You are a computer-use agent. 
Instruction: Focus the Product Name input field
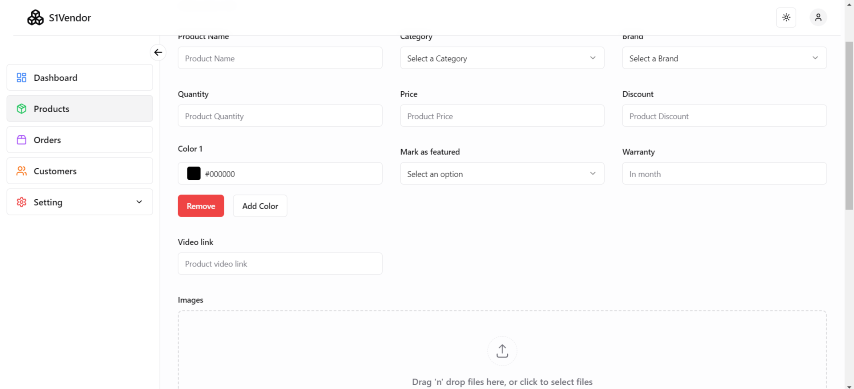[x=280, y=58]
